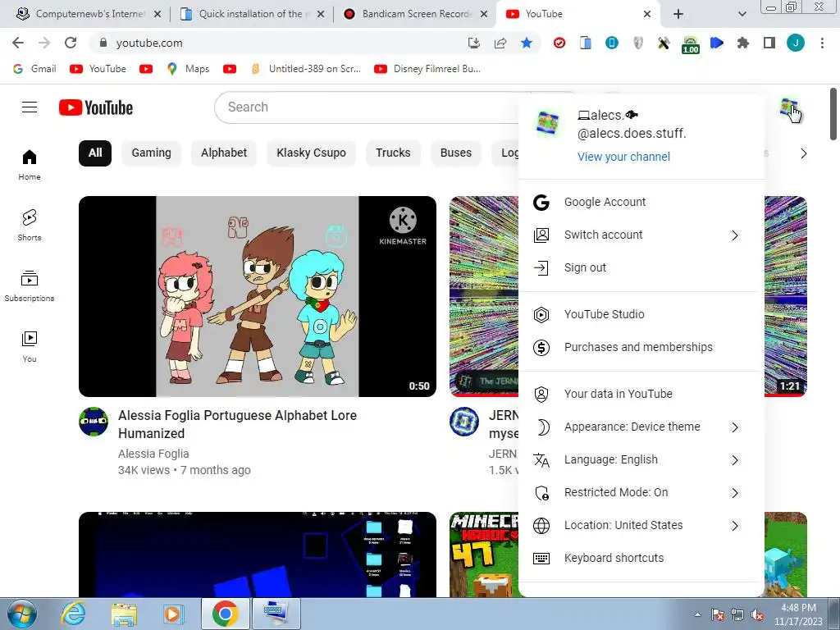Click the YouTube logo
The height and width of the screenshot is (630, 840).
coord(96,107)
